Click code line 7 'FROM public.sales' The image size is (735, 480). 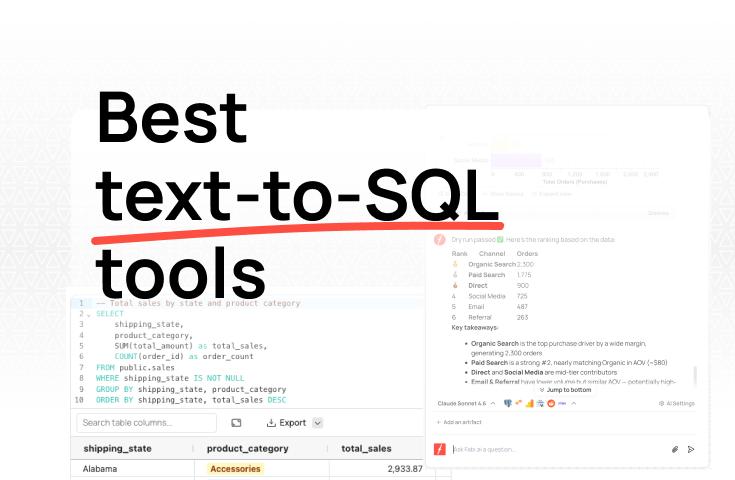tap(135, 368)
